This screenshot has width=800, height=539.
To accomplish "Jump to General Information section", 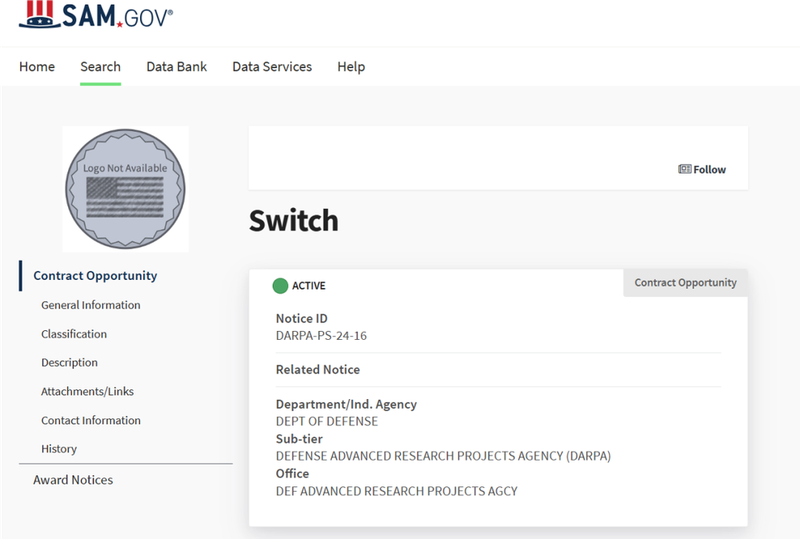I will [90, 305].
